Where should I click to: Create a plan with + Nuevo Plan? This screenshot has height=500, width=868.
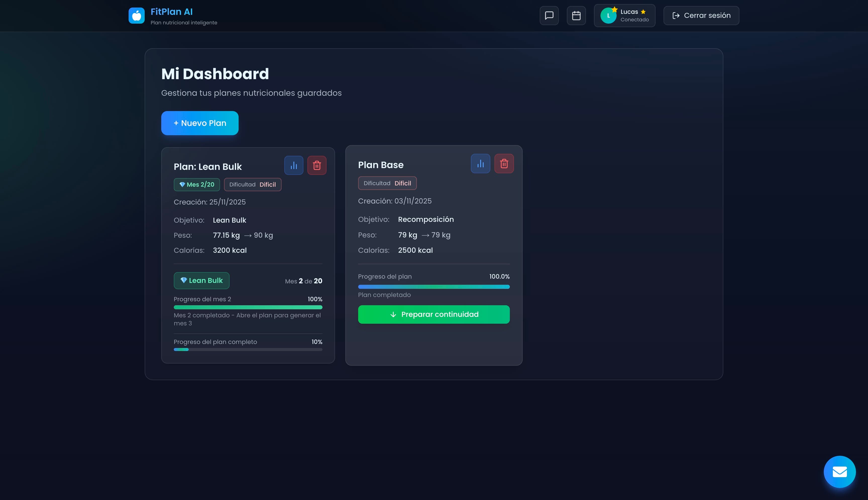[x=199, y=123]
